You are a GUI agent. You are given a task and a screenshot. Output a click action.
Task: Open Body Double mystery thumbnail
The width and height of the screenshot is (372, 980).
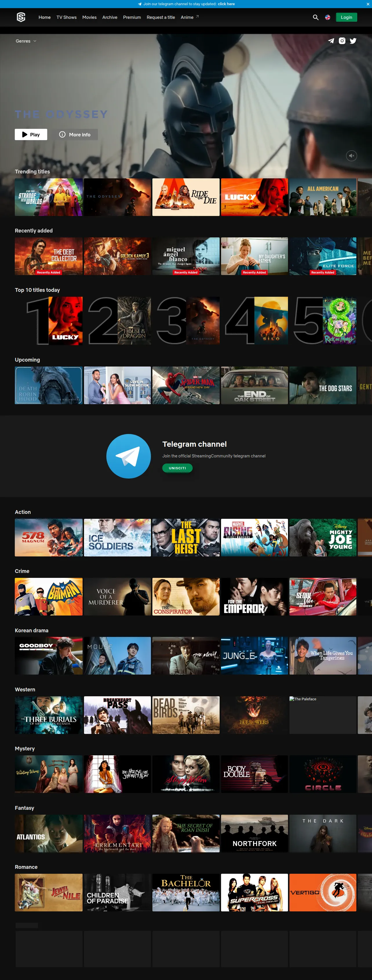(x=254, y=774)
